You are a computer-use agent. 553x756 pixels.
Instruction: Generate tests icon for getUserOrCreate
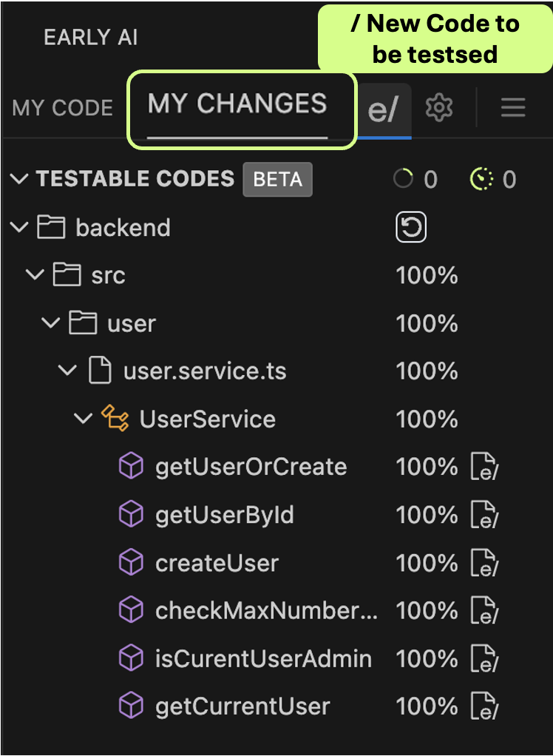pyautogui.click(x=484, y=468)
